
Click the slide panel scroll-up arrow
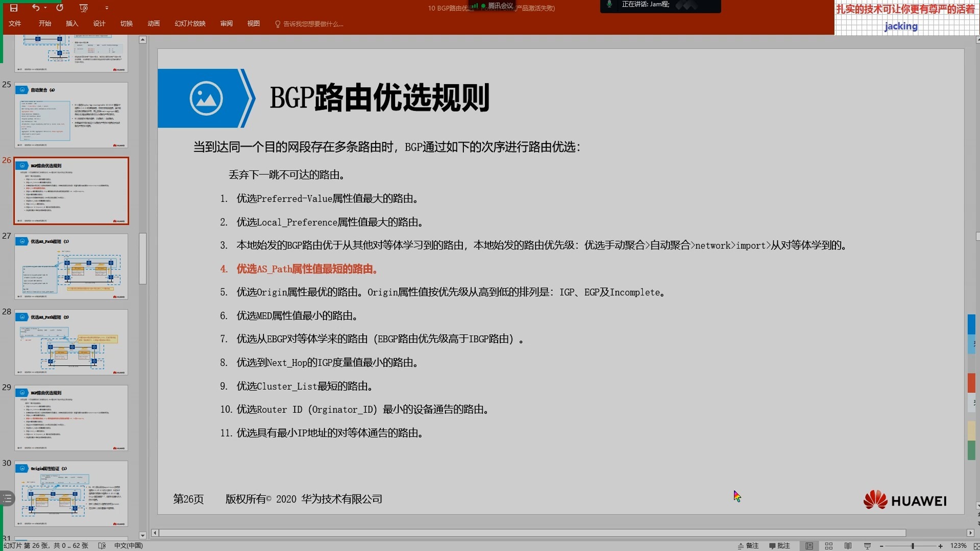pos(143,40)
